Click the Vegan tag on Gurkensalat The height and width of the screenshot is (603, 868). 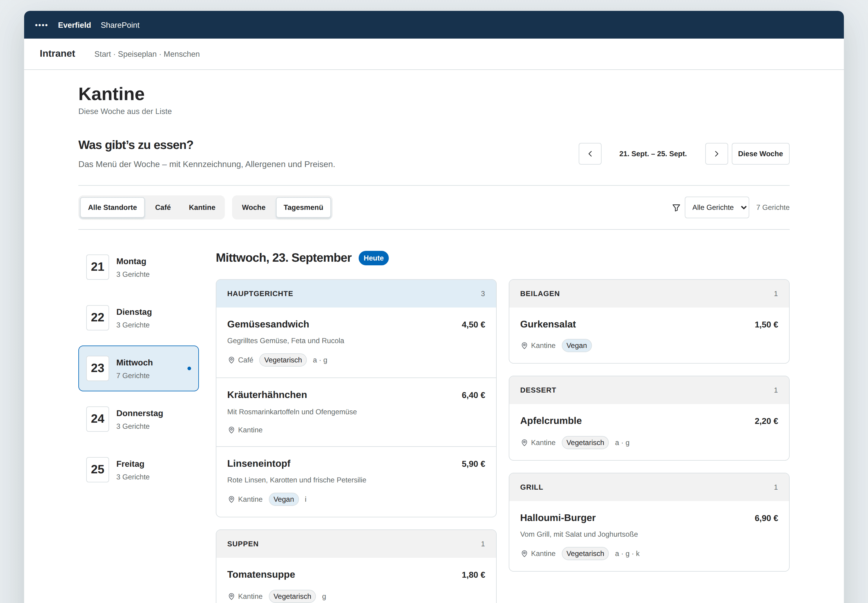click(576, 345)
